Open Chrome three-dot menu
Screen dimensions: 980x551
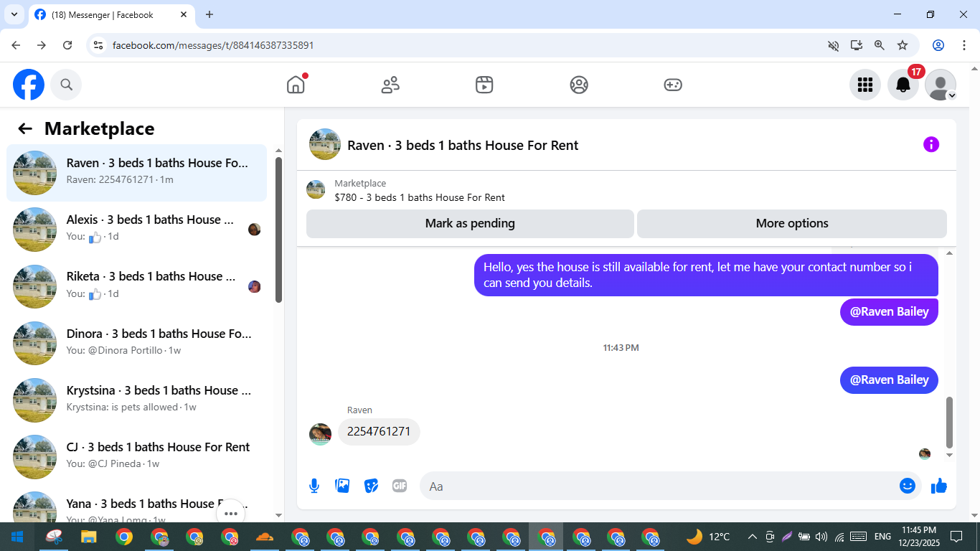[964, 45]
